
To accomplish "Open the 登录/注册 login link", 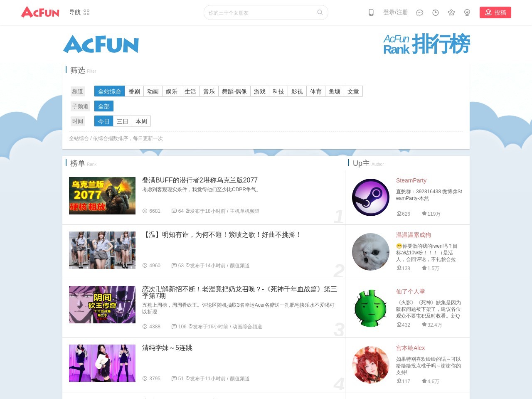I will pos(395,12).
